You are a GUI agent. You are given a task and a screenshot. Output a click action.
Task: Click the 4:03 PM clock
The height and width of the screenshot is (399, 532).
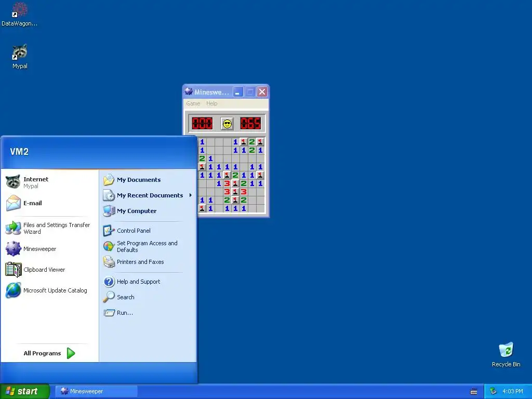point(513,391)
